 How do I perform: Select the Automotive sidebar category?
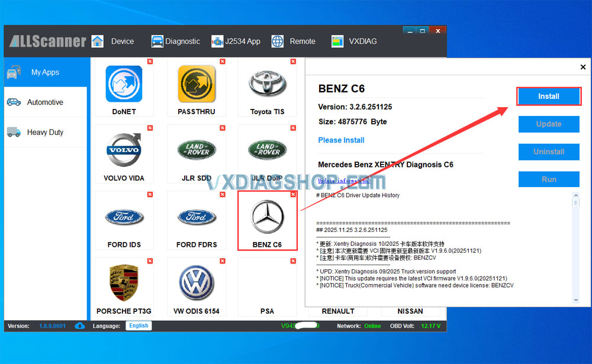pos(45,102)
